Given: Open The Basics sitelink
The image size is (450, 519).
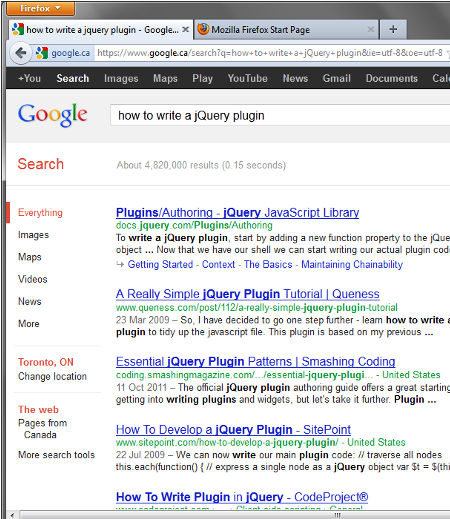Looking at the screenshot, I should pos(268,264).
